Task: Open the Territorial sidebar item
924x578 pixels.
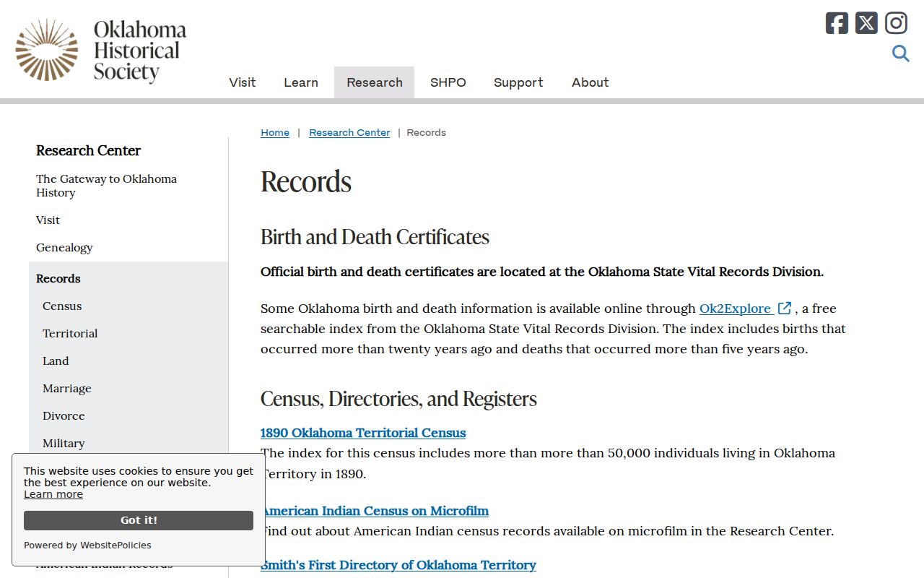Action: click(70, 333)
